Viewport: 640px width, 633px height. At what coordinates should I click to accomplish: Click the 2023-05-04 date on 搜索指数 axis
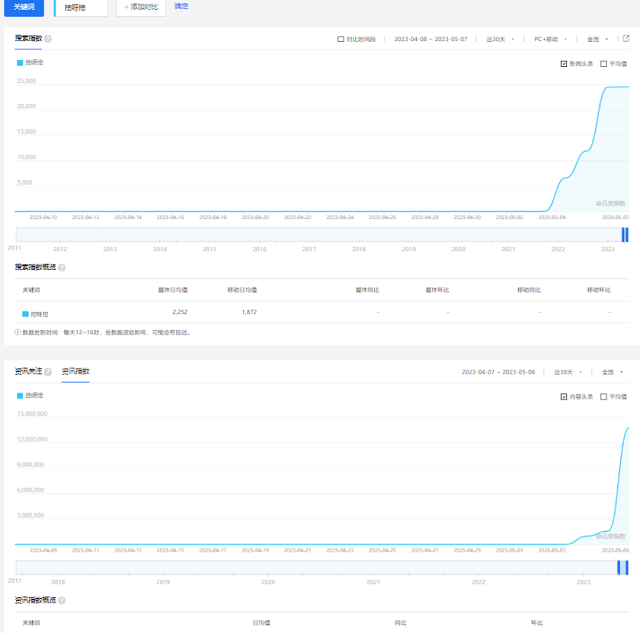coord(552,218)
